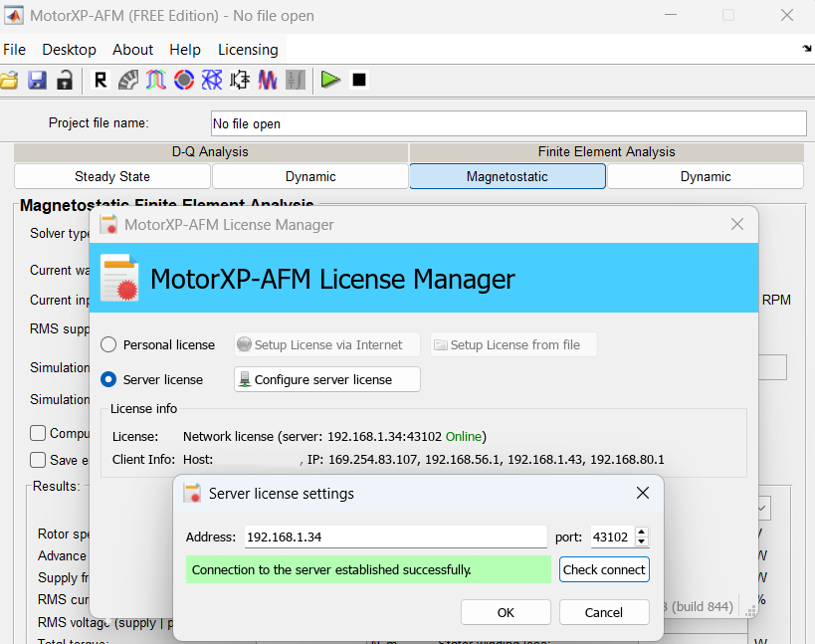Select the flux pattern toolbar icon
This screenshot has width=815, height=644.
click(x=211, y=81)
